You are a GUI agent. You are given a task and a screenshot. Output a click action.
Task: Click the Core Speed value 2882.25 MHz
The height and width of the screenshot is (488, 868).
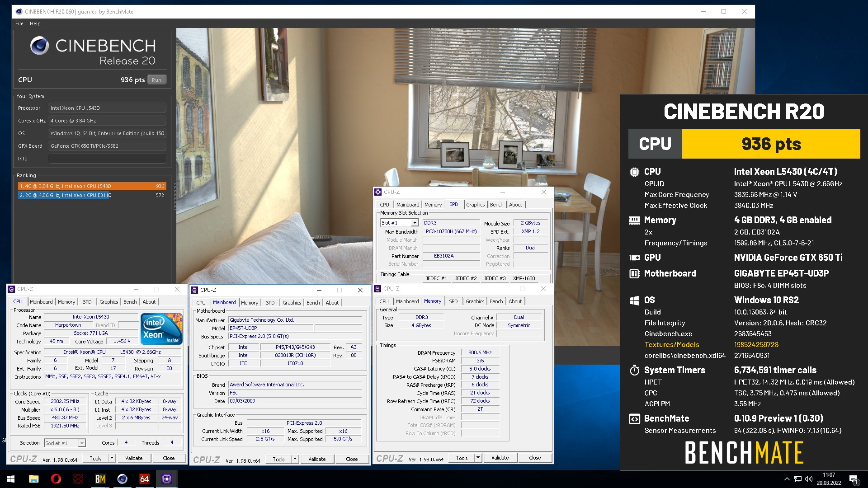65,401
